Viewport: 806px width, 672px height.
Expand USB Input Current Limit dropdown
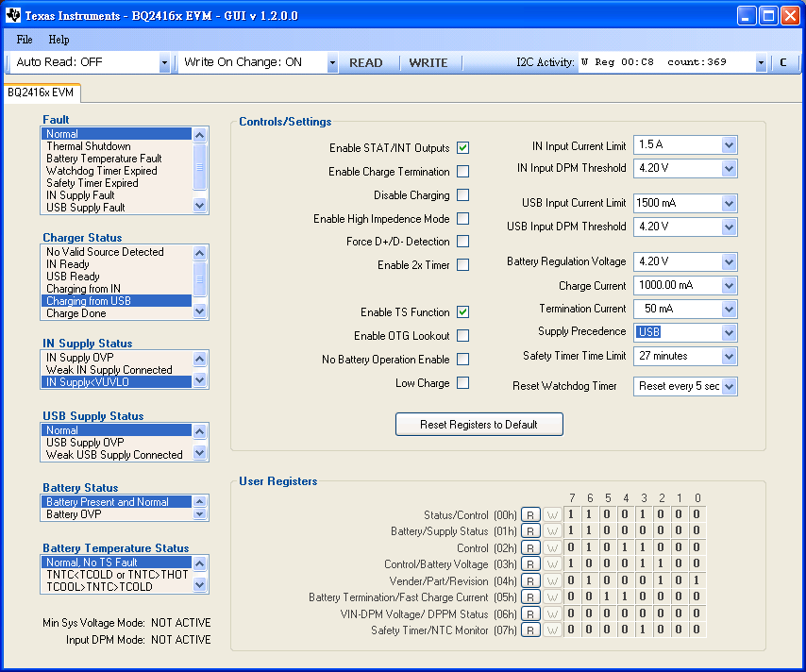point(729,203)
